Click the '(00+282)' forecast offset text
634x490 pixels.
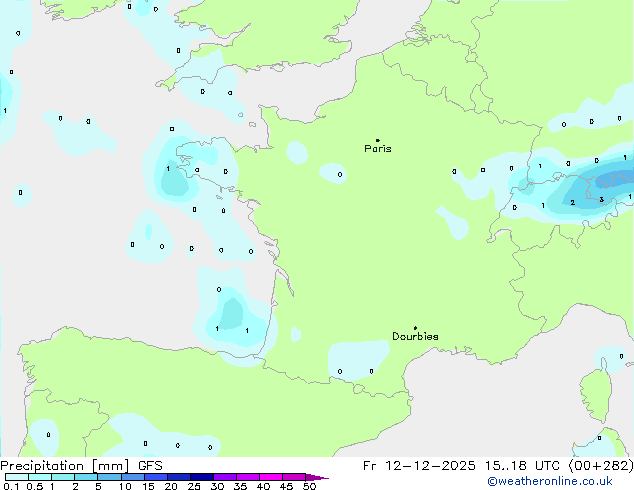click(x=601, y=466)
